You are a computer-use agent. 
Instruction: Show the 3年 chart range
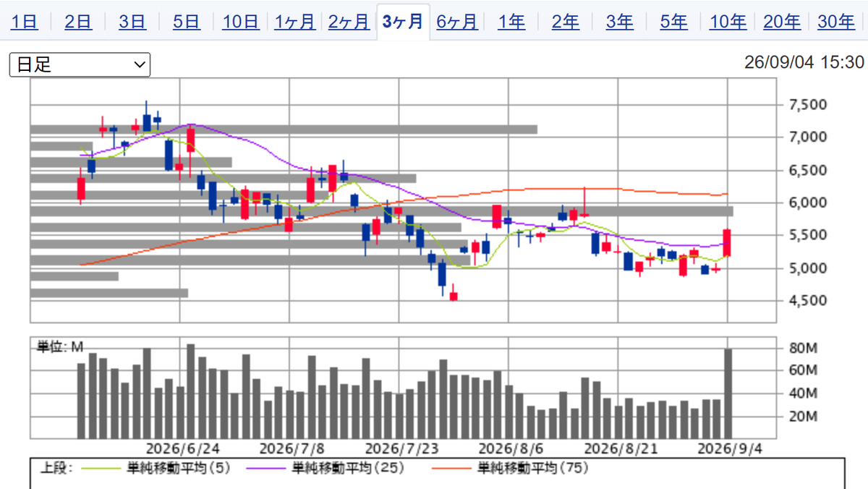point(620,22)
